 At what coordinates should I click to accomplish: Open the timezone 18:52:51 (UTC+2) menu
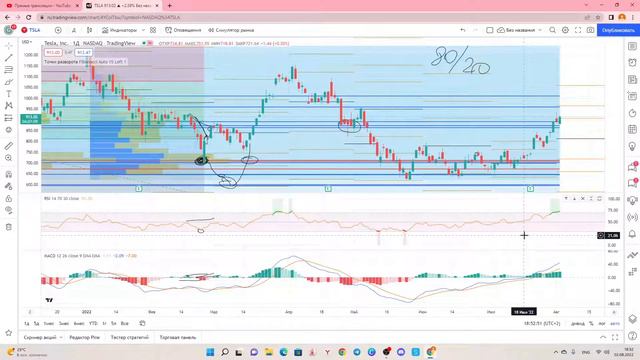click(x=542, y=323)
